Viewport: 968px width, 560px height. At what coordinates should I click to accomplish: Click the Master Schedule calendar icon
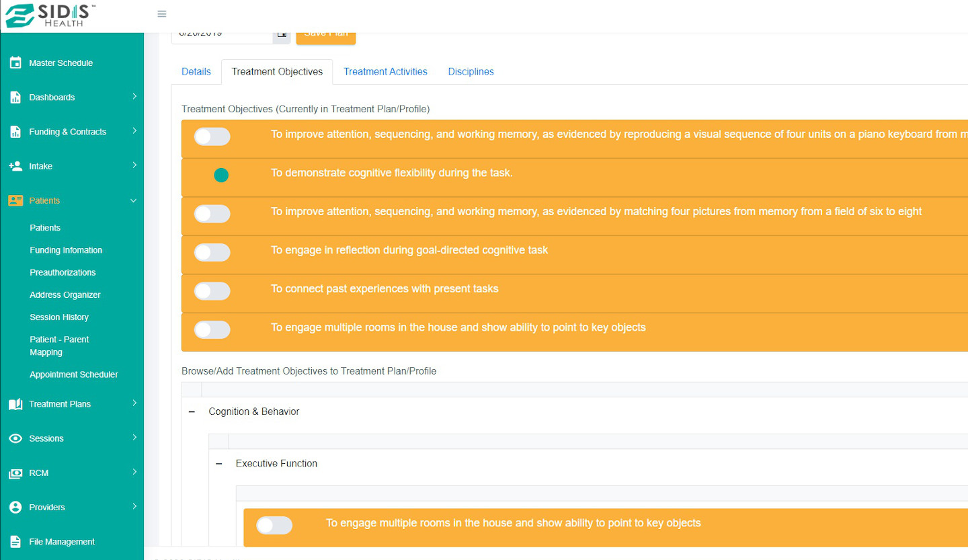(15, 63)
